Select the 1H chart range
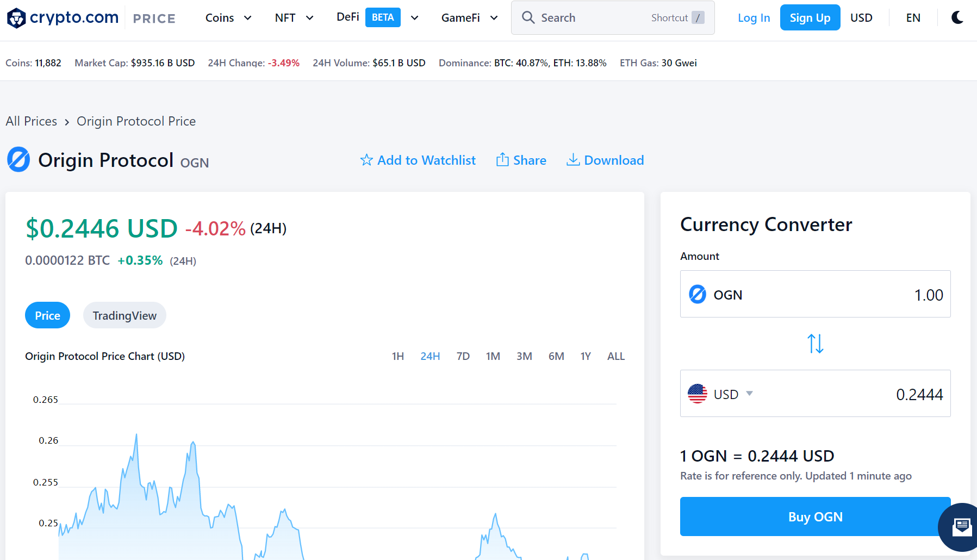 click(398, 356)
